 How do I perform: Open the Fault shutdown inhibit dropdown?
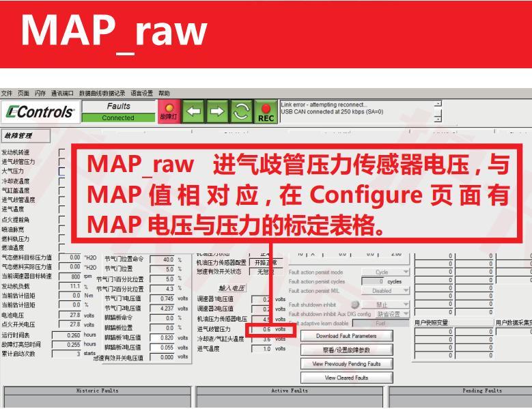pos(387,305)
